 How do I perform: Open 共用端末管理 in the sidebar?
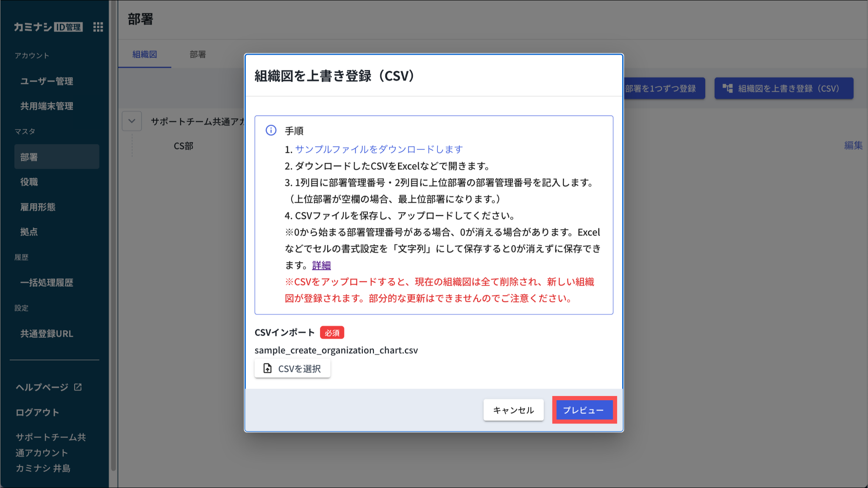coord(47,106)
